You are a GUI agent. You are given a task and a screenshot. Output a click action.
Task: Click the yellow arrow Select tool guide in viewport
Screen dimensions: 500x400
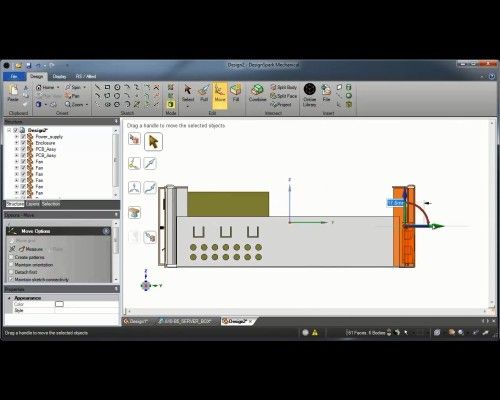(153, 142)
